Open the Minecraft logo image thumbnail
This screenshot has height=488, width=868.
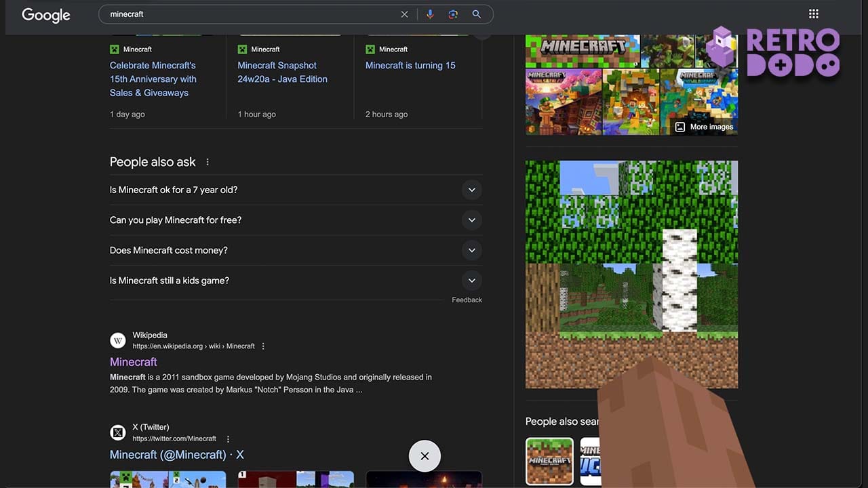pos(583,51)
